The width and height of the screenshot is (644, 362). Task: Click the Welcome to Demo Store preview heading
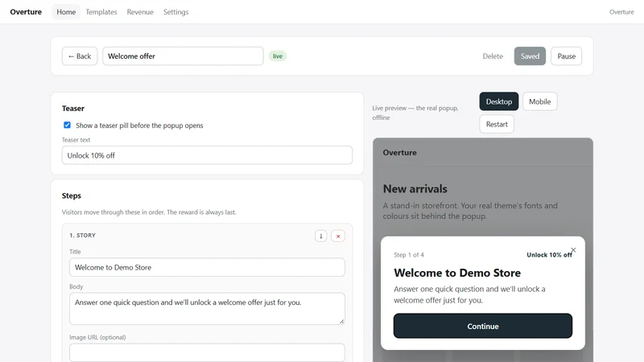tap(457, 273)
